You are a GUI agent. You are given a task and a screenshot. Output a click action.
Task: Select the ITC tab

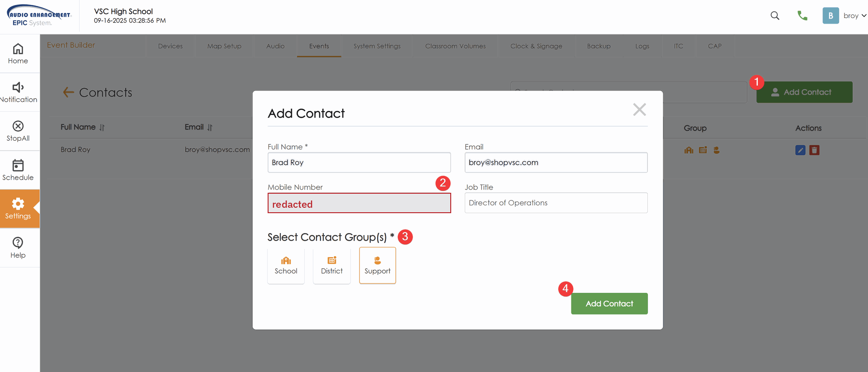(x=679, y=46)
